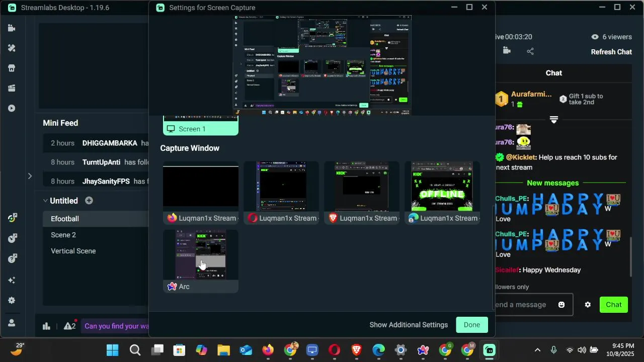
Task: Add a new scene with the plus icon
Action: pos(89,201)
